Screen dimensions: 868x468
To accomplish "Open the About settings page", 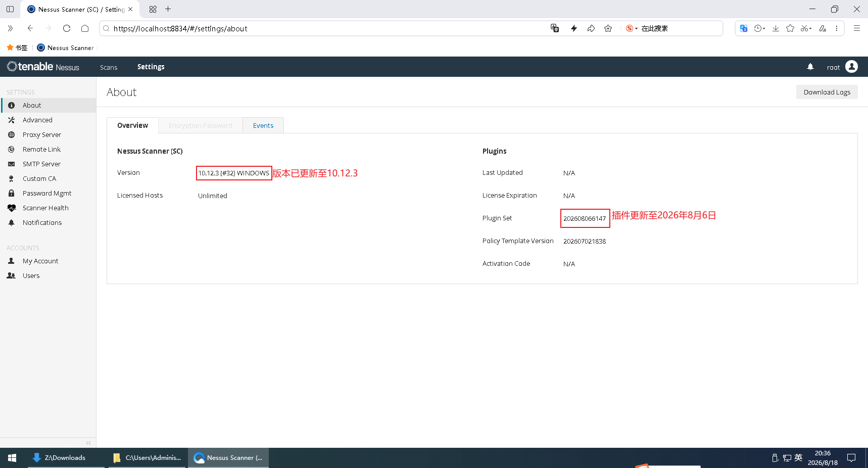I will point(48,105).
